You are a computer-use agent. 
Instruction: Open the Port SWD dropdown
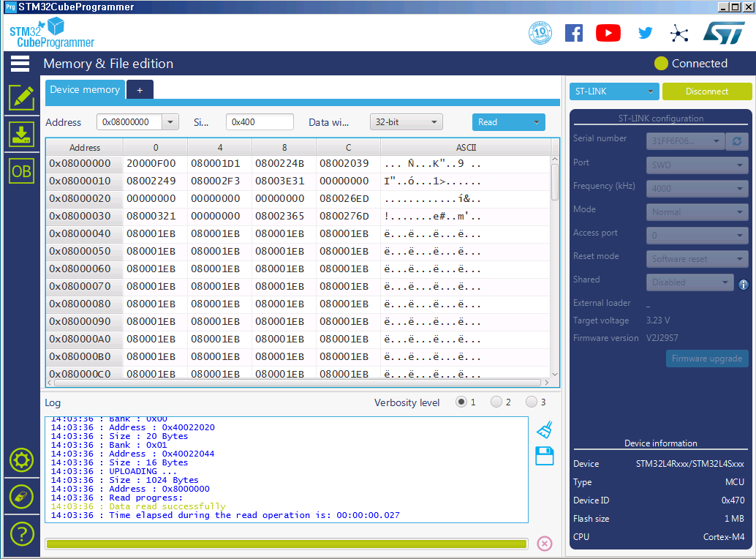tap(698, 165)
